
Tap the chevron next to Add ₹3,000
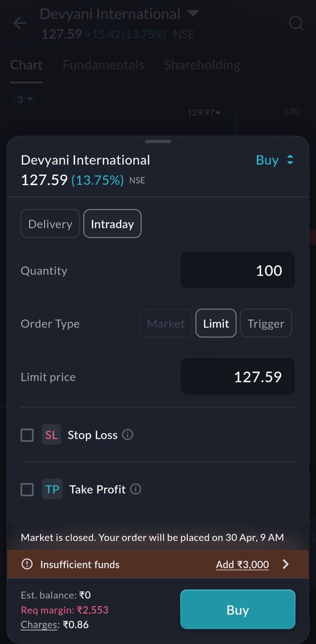pyautogui.click(x=286, y=564)
